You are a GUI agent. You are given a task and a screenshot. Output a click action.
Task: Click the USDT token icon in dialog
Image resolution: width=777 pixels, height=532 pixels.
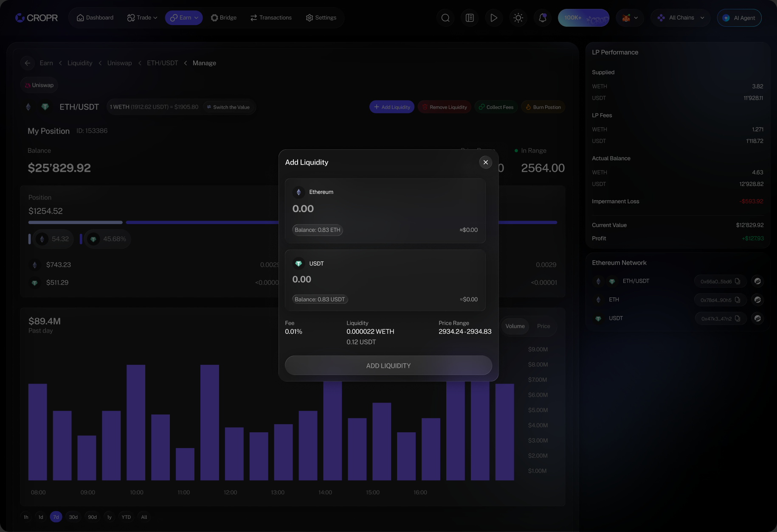click(298, 264)
